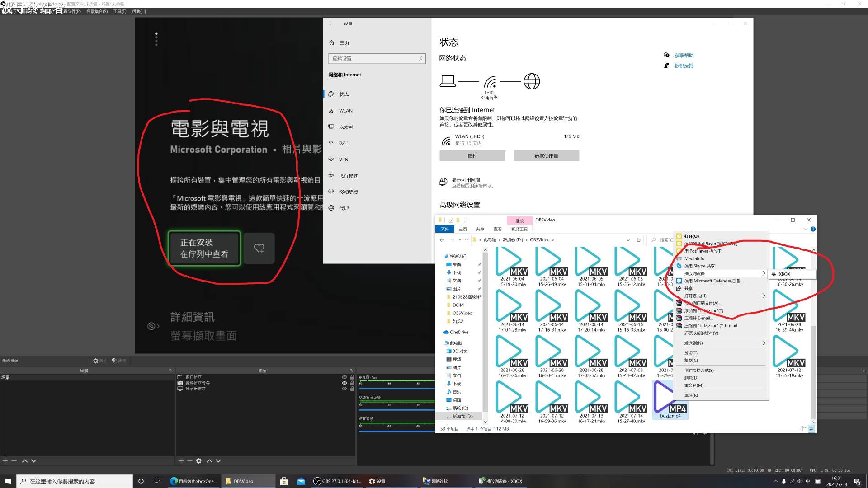Open the address bar dropdown in File Explorer

pyautogui.click(x=628, y=240)
